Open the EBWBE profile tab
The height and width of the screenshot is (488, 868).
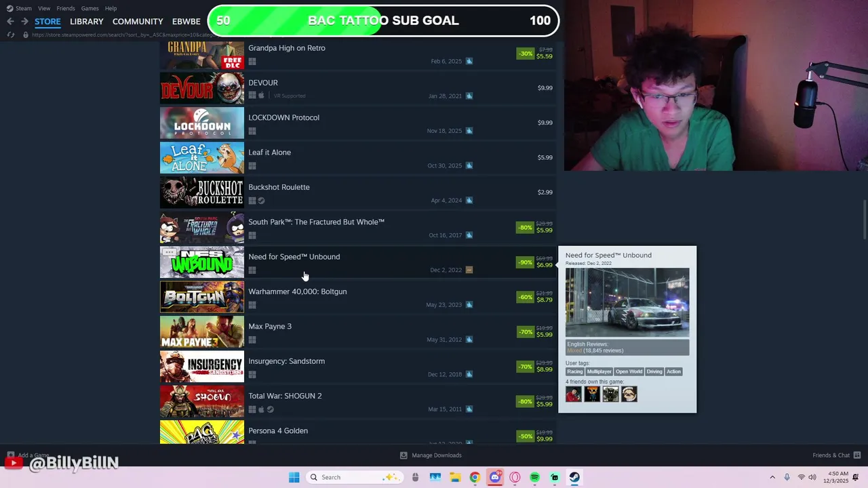(x=186, y=22)
